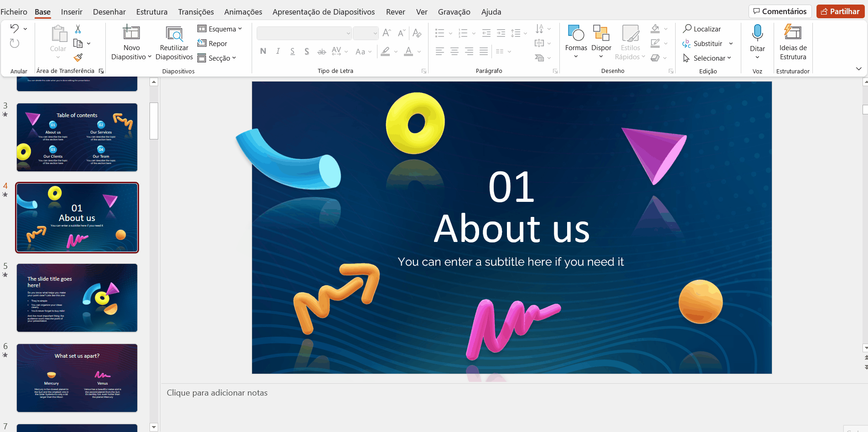Switch to the Animações tab
This screenshot has height=432, width=868.
243,12
